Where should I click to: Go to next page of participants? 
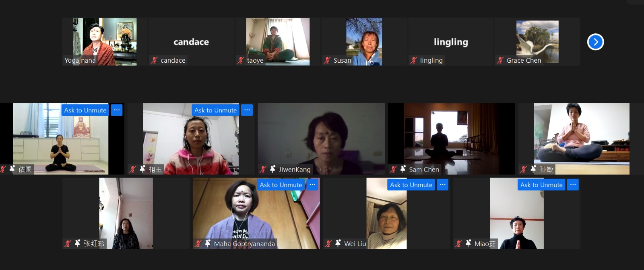(x=595, y=42)
